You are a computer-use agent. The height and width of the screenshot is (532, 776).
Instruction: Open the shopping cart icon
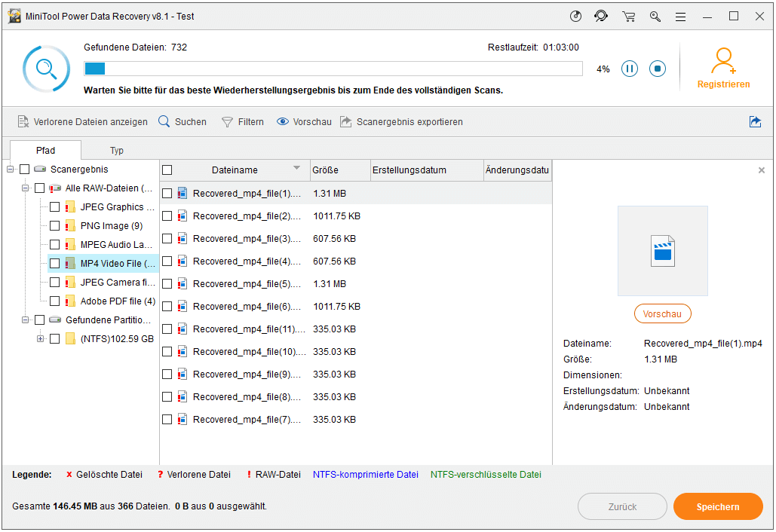coord(628,17)
